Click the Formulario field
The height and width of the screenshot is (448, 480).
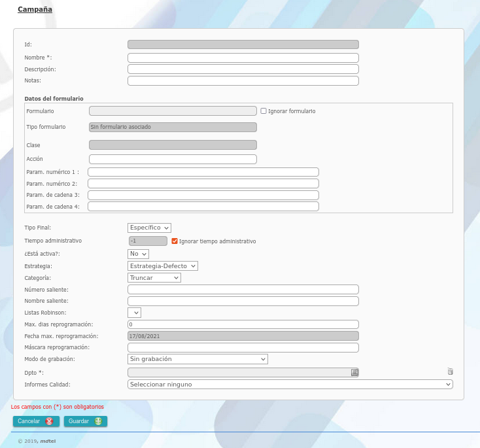tap(173, 111)
